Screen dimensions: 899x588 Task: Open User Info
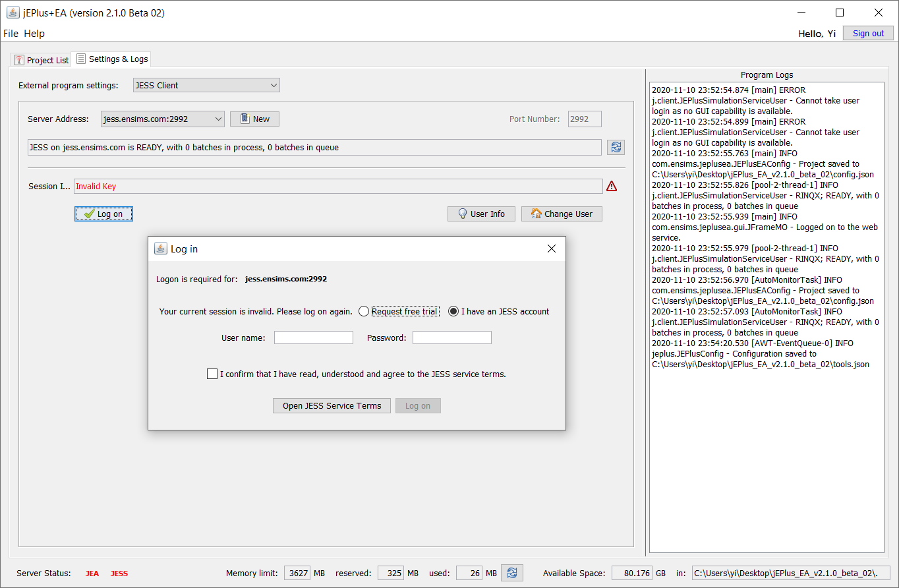(481, 214)
